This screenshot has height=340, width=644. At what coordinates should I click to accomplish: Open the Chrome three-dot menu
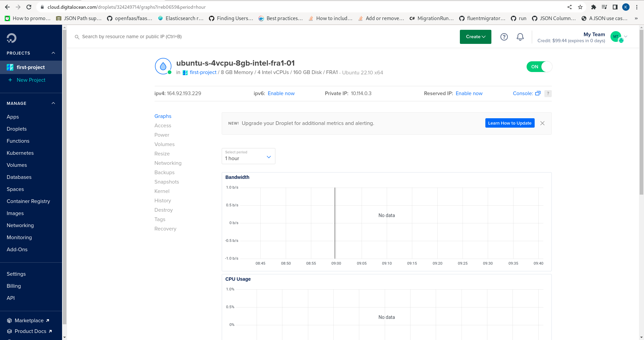637,7
